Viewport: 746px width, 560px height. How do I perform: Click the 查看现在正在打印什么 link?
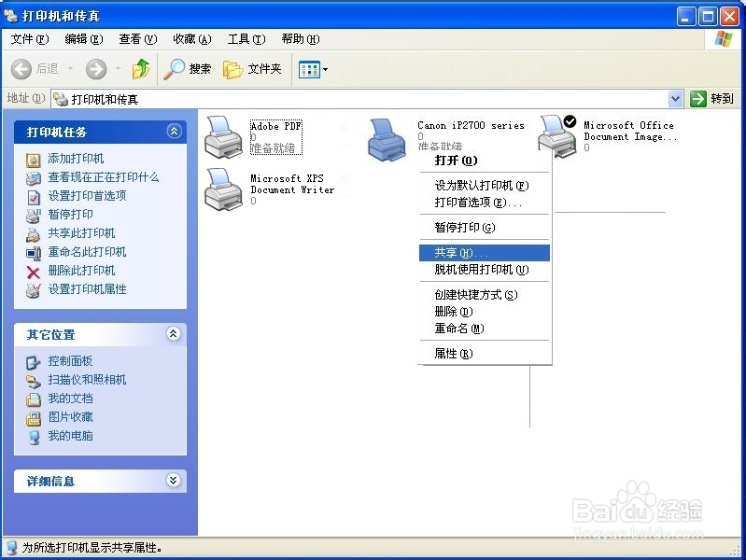[104, 177]
